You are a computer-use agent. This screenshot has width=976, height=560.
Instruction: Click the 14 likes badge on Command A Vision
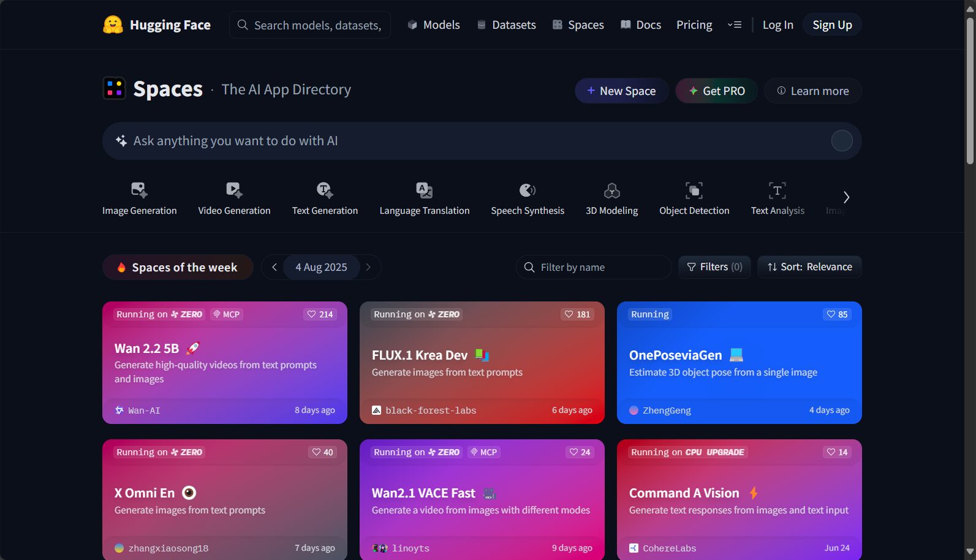pyautogui.click(x=837, y=452)
